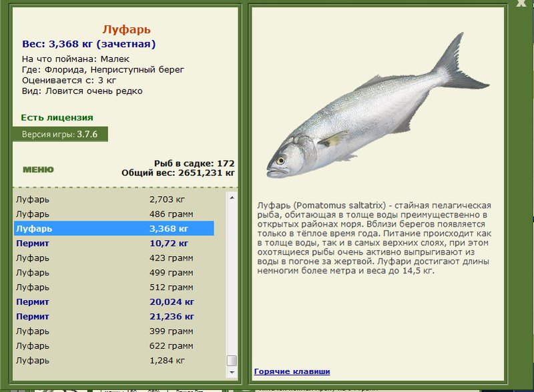Screen dimensions: 534x392
Task: Select the Луфарь 486 грамм entry
Action: 114,214
